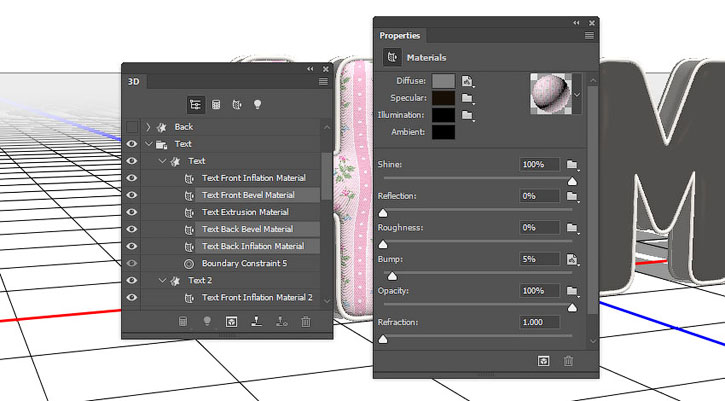Screen dimensions: 725x401
Task: Click the Opacity percentage field
Action: [540, 291]
